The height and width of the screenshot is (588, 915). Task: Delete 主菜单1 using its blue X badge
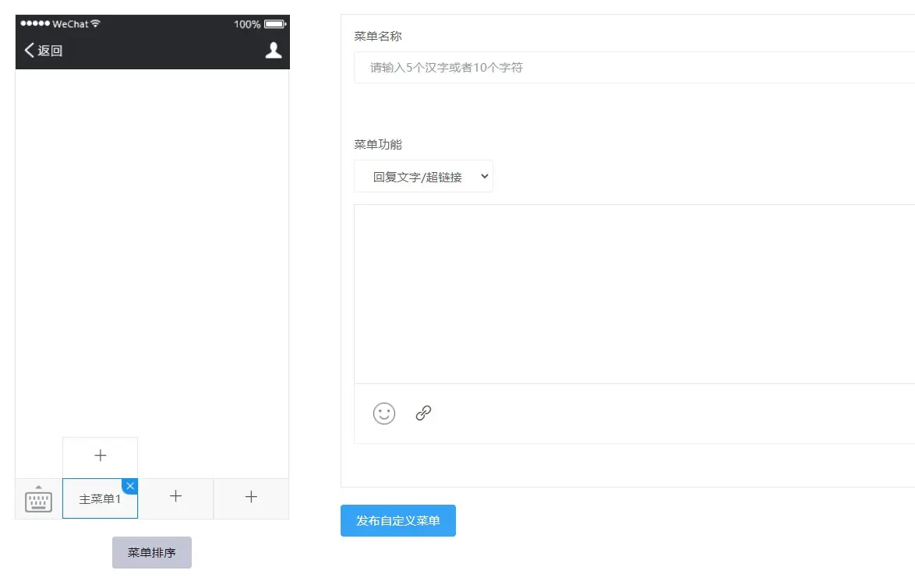tap(130, 486)
